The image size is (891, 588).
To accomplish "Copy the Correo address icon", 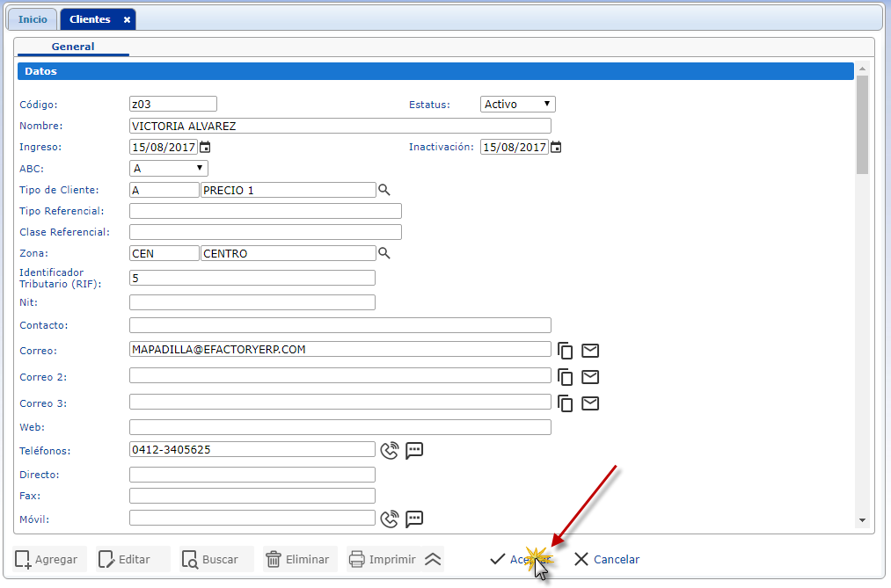I will point(566,351).
